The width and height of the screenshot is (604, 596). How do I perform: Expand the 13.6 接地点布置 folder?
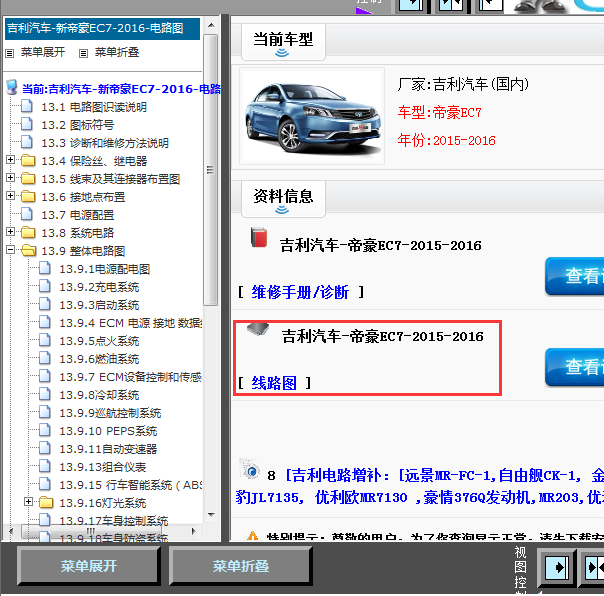10,196
